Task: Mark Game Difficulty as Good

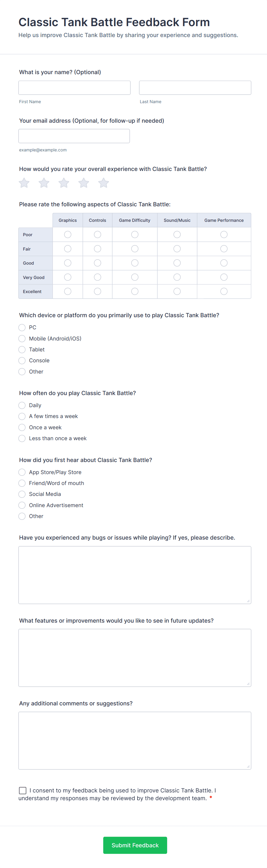Action: [135, 263]
